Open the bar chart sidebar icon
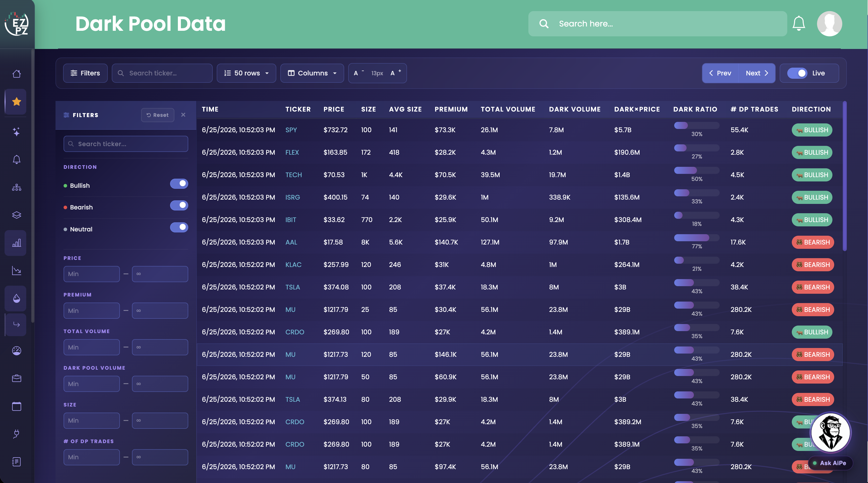Image resolution: width=868 pixels, height=483 pixels. pyautogui.click(x=16, y=243)
